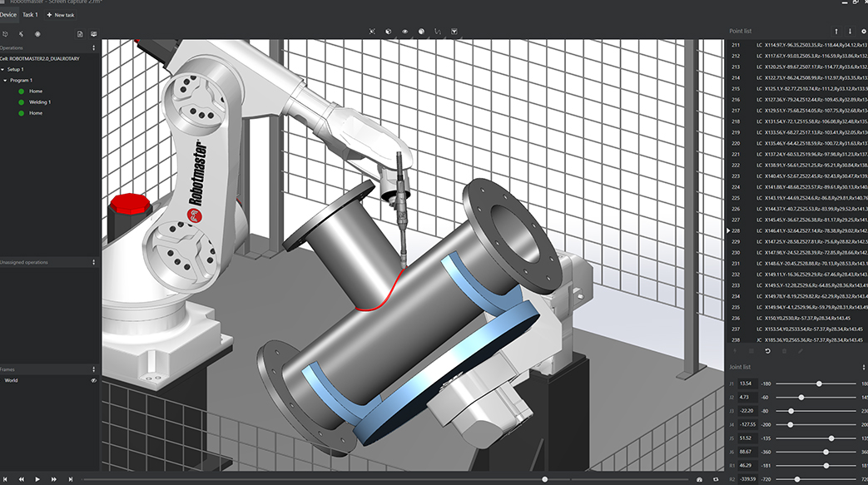Image resolution: width=868 pixels, height=485 pixels.
Task: Click the J4 joint slider handle
Action: point(791,424)
